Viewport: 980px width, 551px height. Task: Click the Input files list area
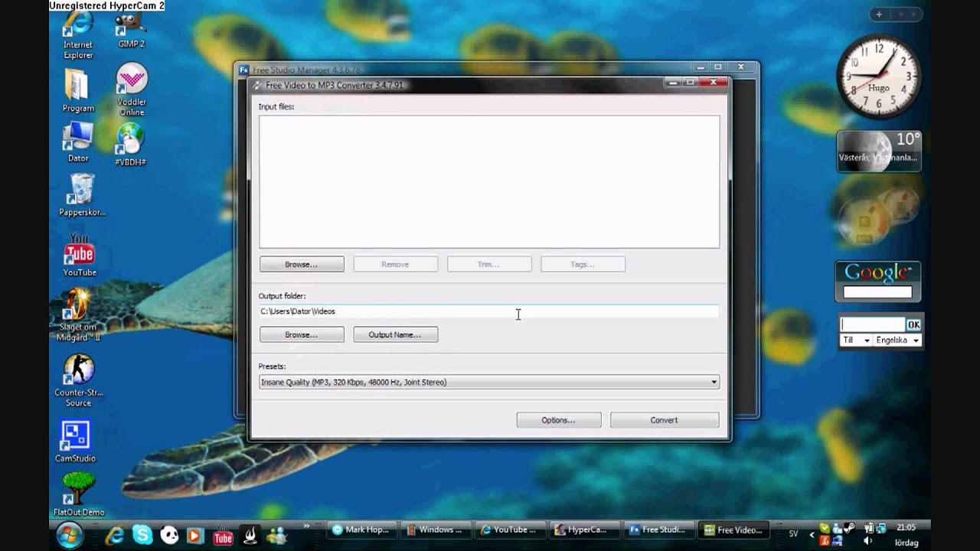coord(489,181)
